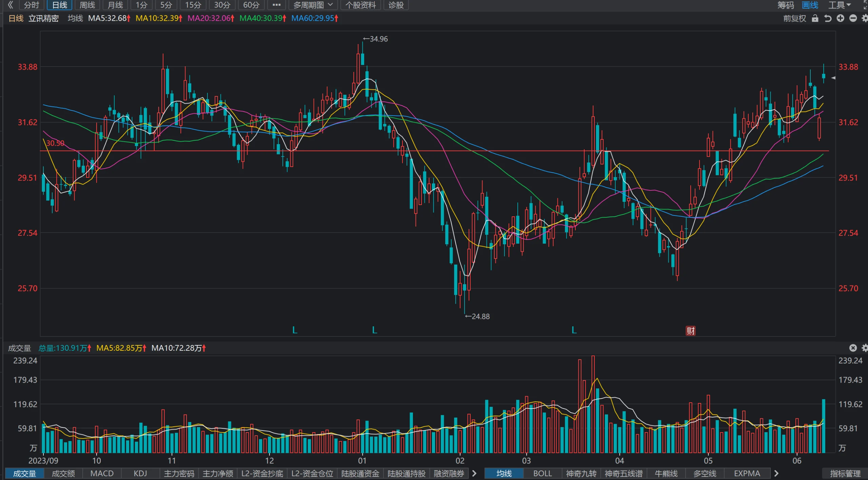
Task: Click the undo arrow icon
Action: click(x=828, y=18)
